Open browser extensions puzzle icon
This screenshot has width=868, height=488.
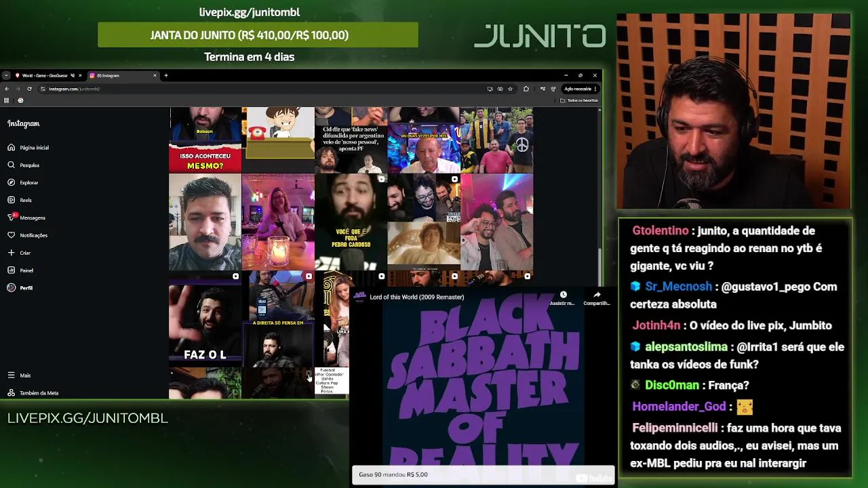(526, 89)
